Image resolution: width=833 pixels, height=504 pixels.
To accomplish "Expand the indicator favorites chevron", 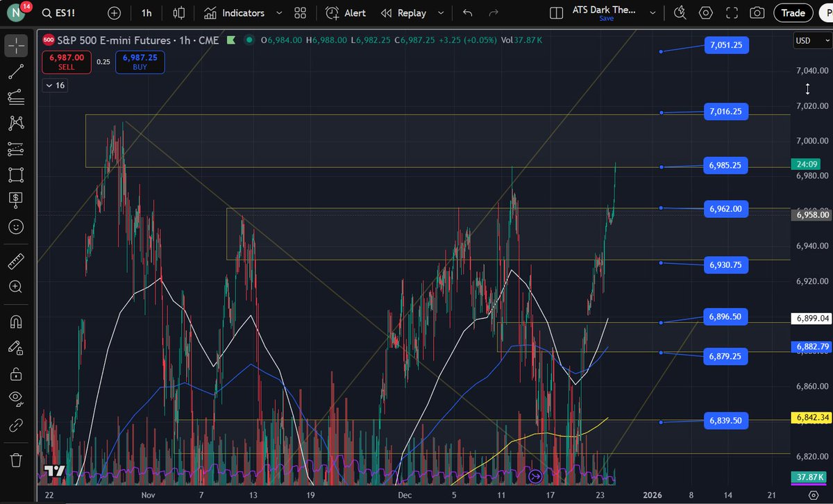I will click(279, 13).
